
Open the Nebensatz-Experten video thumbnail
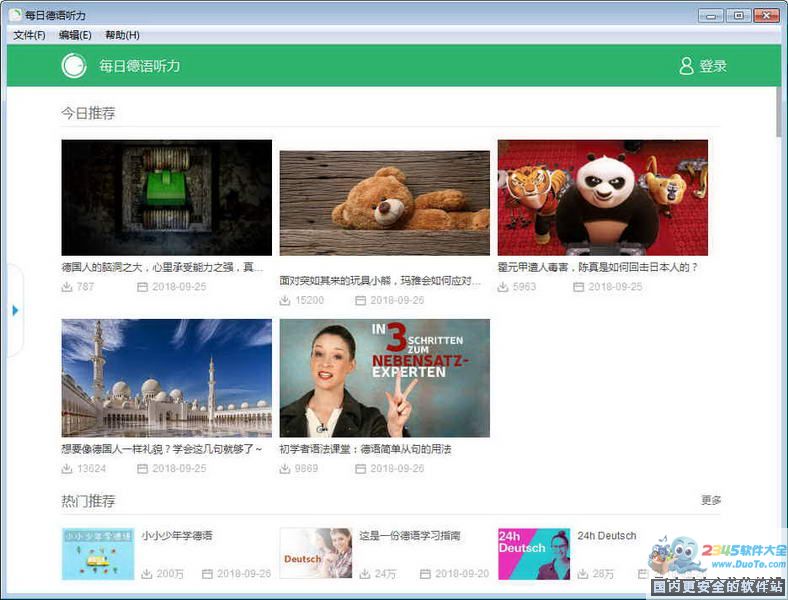(384, 378)
